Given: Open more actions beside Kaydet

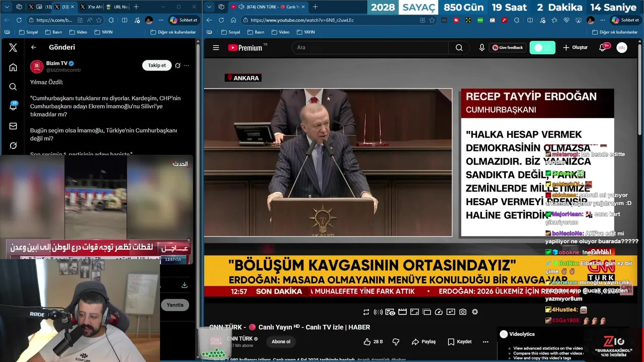Looking at the screenshot, I should (486, 342).
